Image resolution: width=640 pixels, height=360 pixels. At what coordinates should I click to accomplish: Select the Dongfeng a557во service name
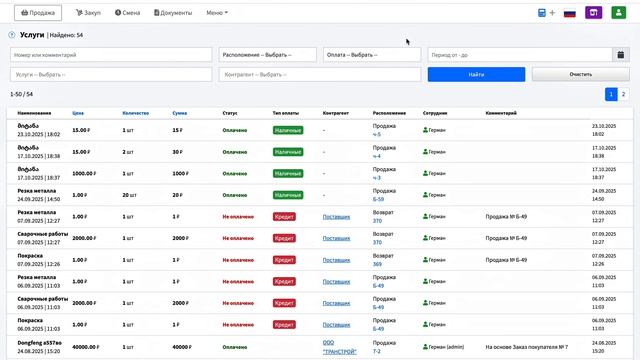point(39,343)
